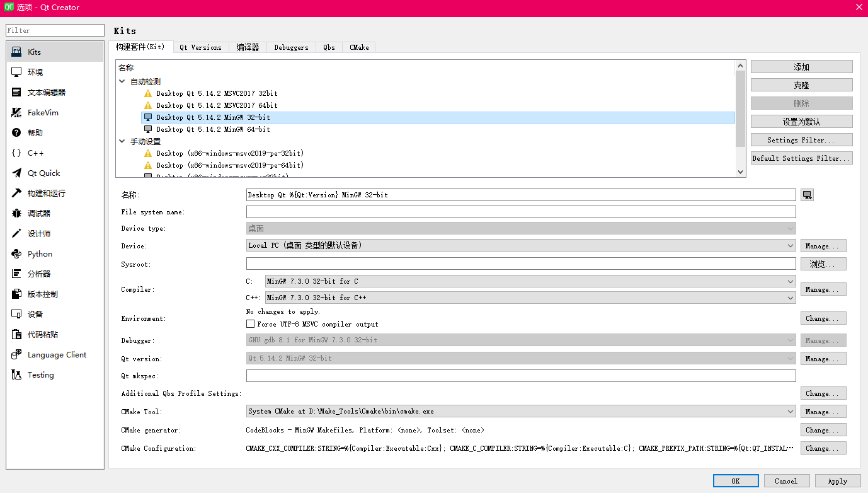Select the 分析器 icon
868x493 pixels.
(17, 274)
